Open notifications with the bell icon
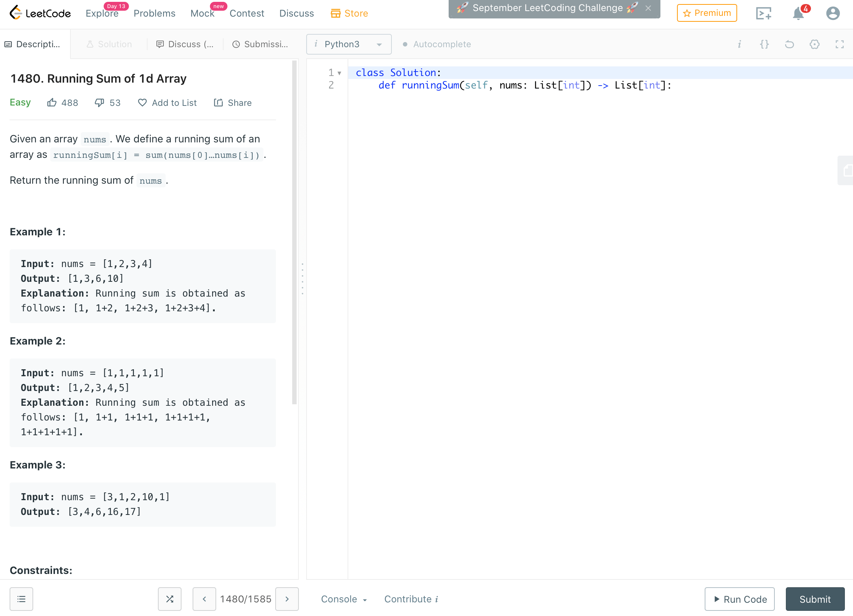Viewport: 853px width, 616px height. (x=798, y=13)
